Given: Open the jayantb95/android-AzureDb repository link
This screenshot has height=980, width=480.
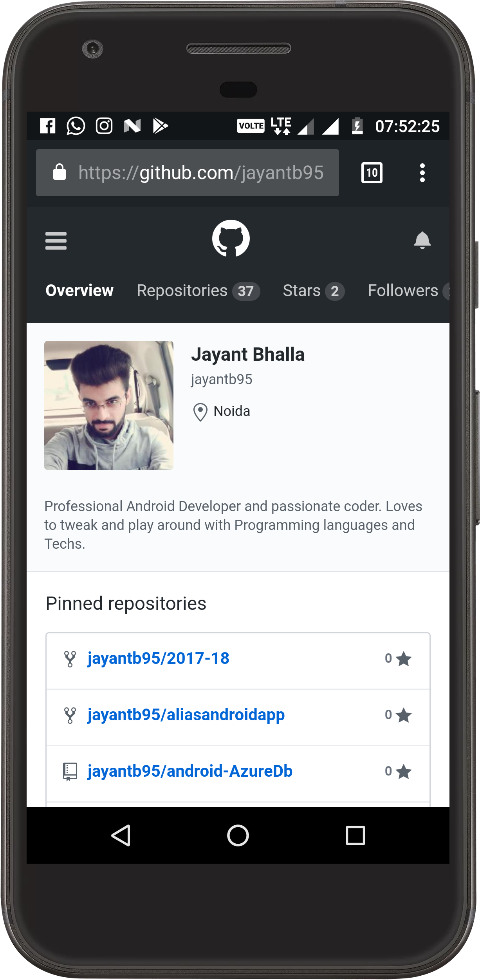Looking at the screenshot, I should click(190, 771).
